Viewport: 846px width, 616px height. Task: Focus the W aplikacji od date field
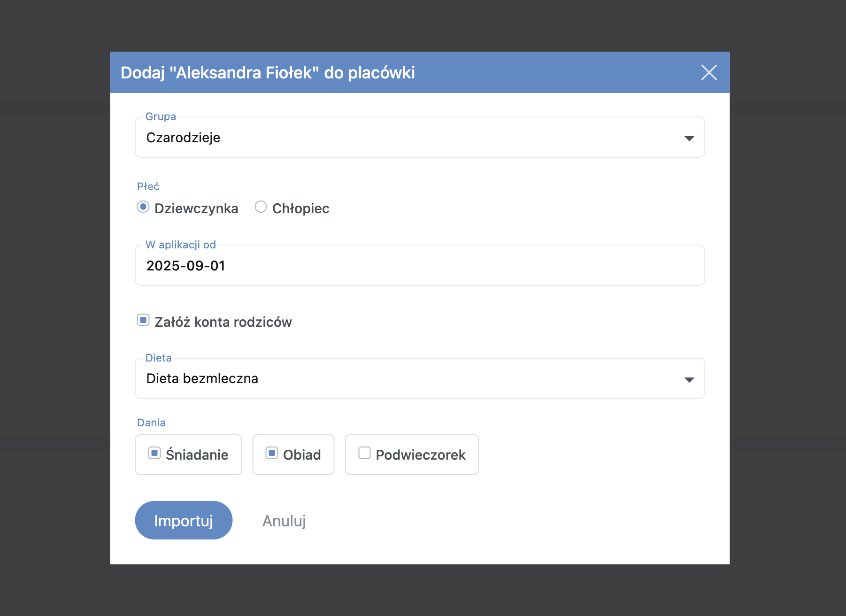[x=420, y=265]
